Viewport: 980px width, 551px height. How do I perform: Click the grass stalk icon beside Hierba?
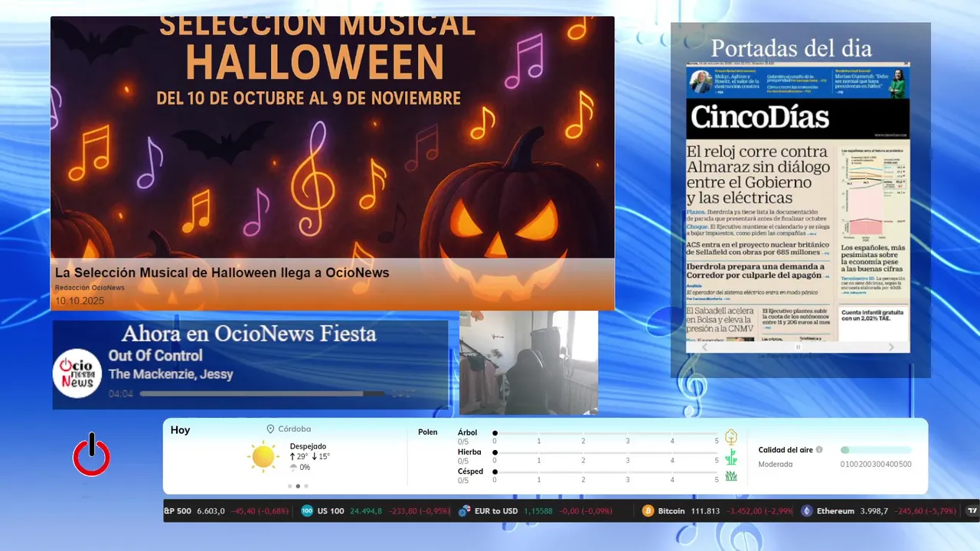point(731,457)
